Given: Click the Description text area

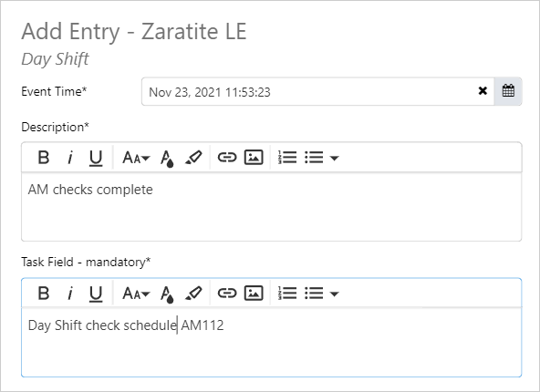Looking at the screenshot, I should coord(272,207).
